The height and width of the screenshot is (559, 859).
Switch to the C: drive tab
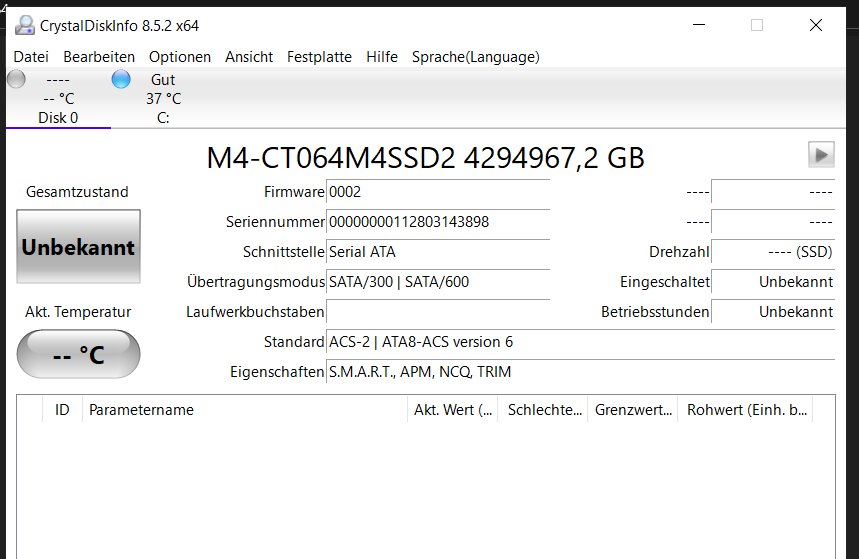(x=163, y=99)
